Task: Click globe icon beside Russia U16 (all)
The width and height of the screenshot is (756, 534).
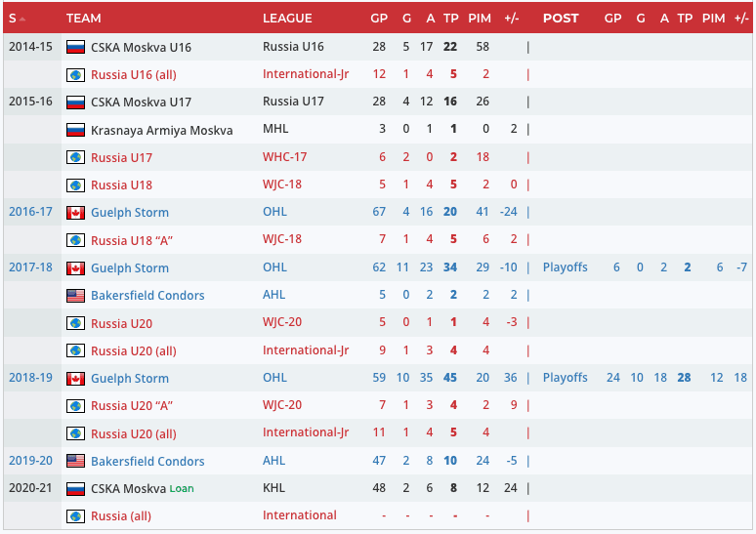Action: coord(75,74)
